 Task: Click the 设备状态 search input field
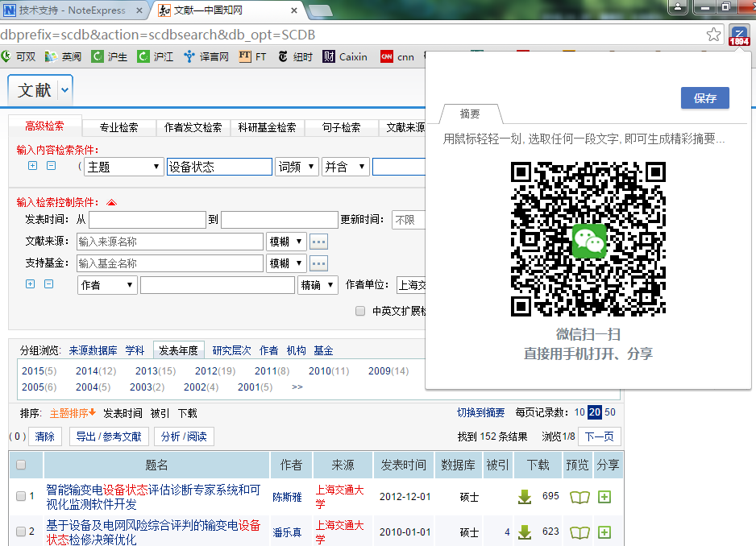point(219,167)
